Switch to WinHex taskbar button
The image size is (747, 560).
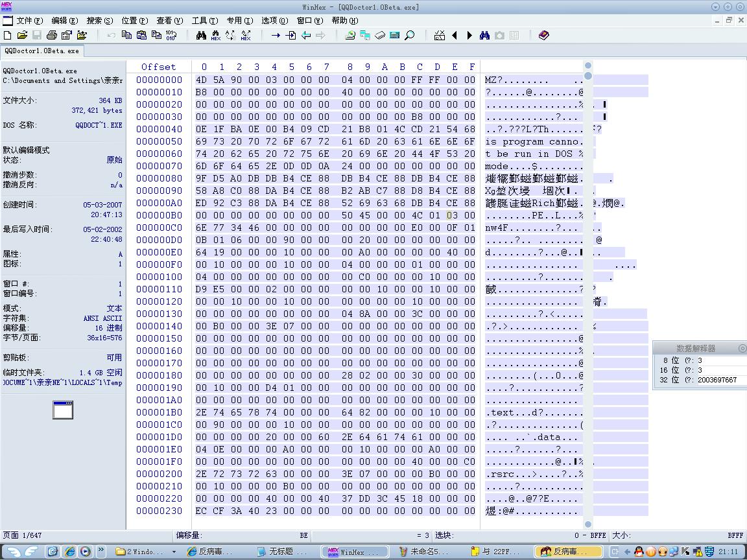[x=355, y=552]
